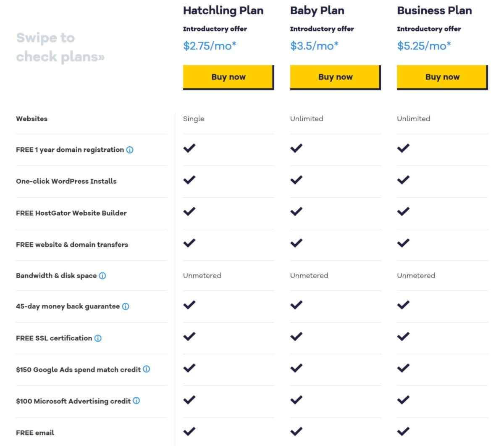Click the Baby Plan title
The image size is (504, 446).
tap(317, 11)
